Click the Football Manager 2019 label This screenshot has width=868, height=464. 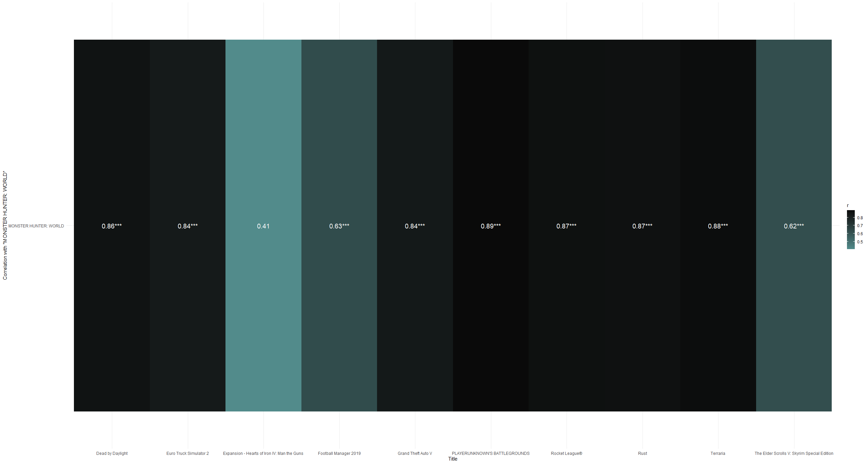point(339,453)
